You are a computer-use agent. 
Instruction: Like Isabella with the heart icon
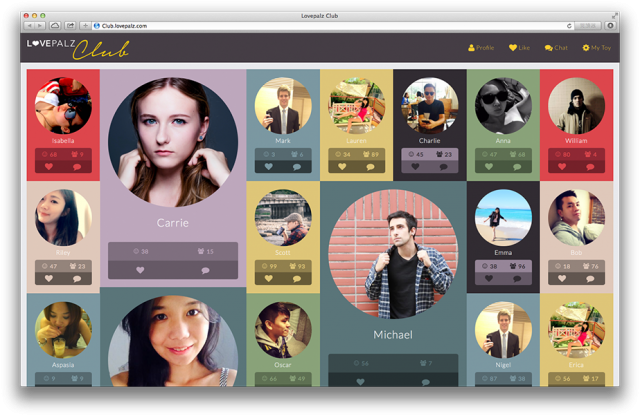(48, 167)
